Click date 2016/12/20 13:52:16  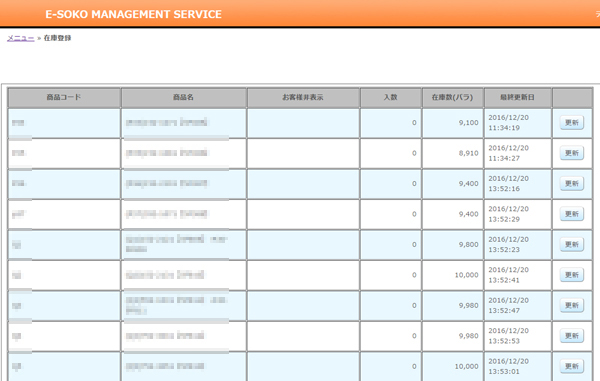(x=509, y=184)
